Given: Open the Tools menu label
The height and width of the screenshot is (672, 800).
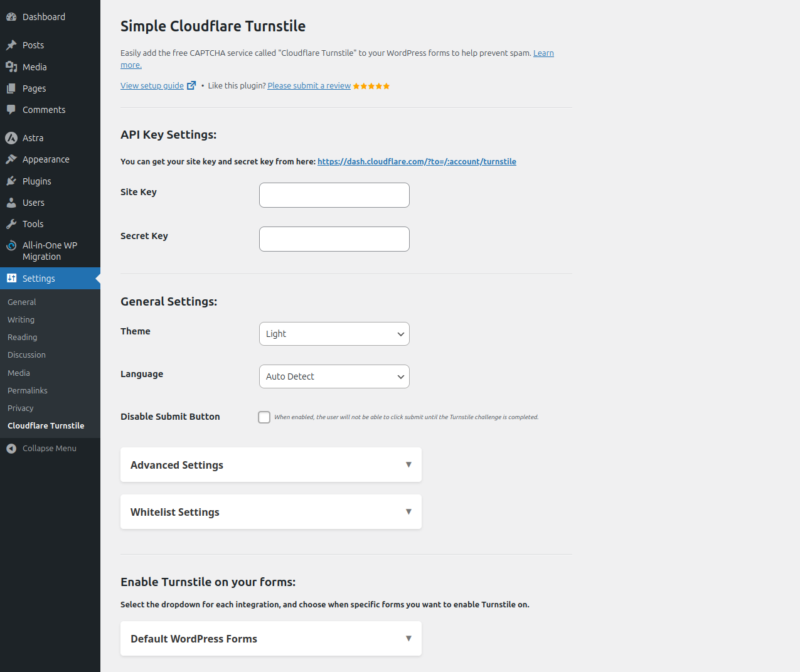Looking at the screenshot, I should [x=33, y=224].
